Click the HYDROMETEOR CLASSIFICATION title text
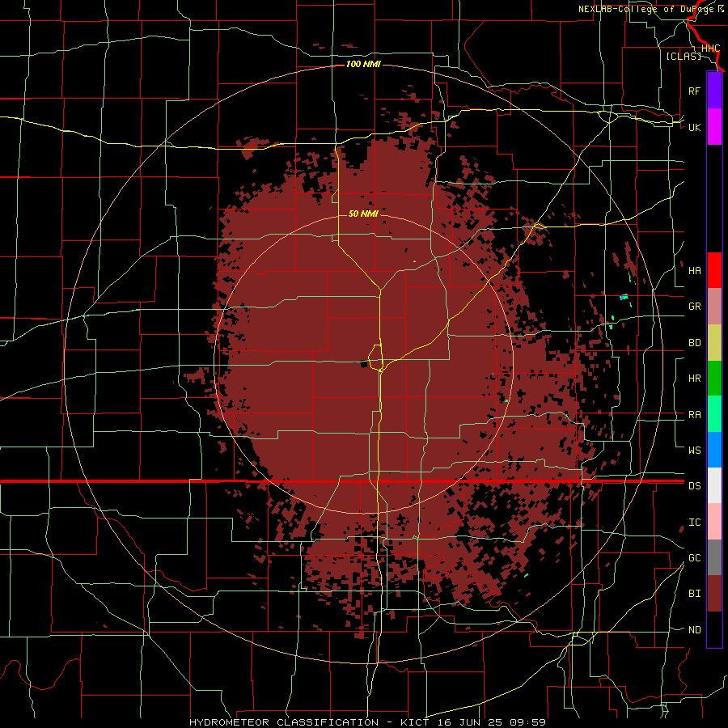 (x=284, y=722)
